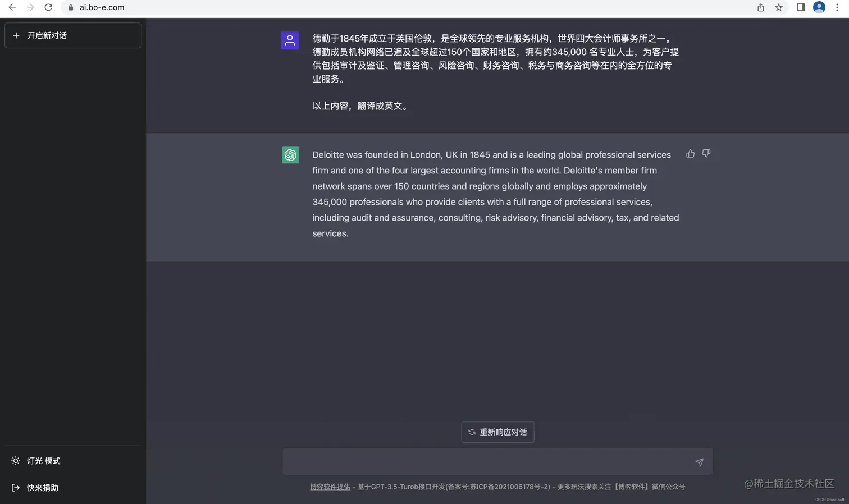Send the message with paper plane icon
This screenshot has width=849, height=504.
click(x=699, y=462)
